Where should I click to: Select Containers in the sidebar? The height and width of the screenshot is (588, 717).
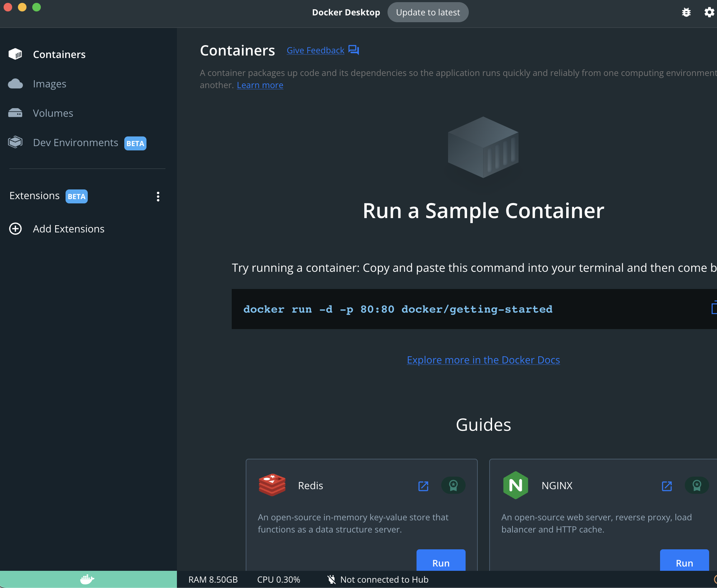click(59, 54)
